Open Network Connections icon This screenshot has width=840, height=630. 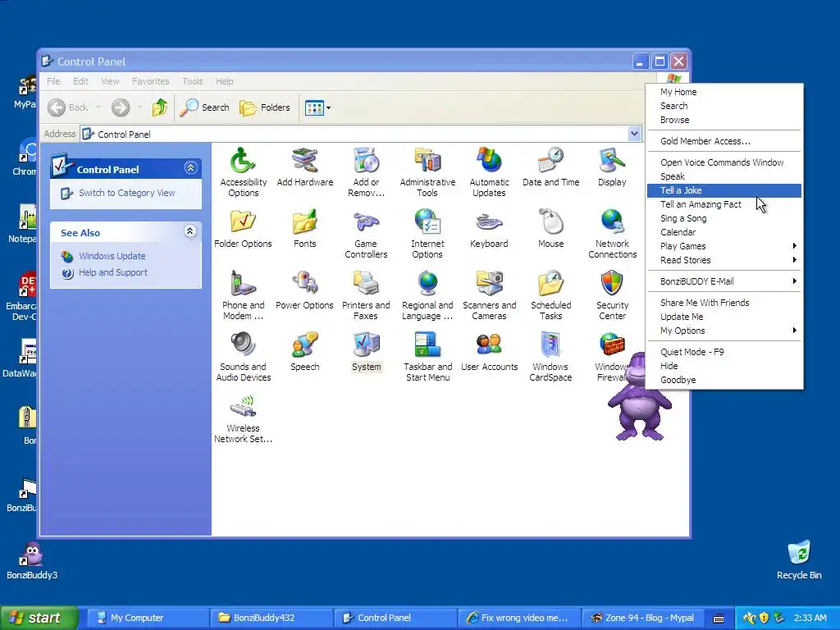[612, 234]
